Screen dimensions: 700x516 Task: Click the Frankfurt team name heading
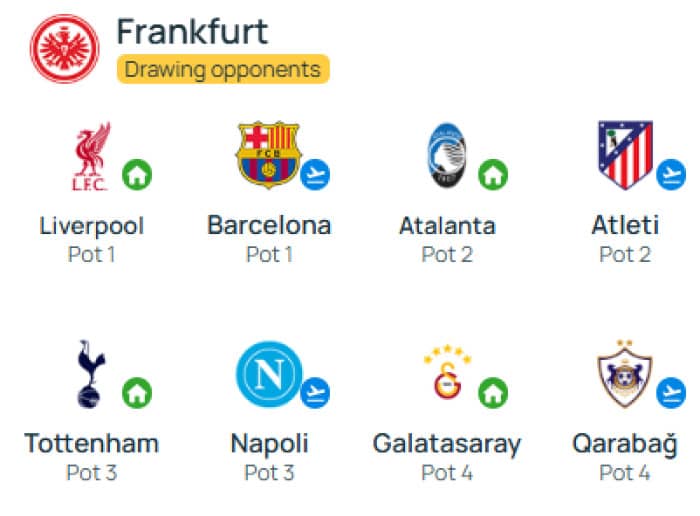pyautogui.click(x=192, y=31)
